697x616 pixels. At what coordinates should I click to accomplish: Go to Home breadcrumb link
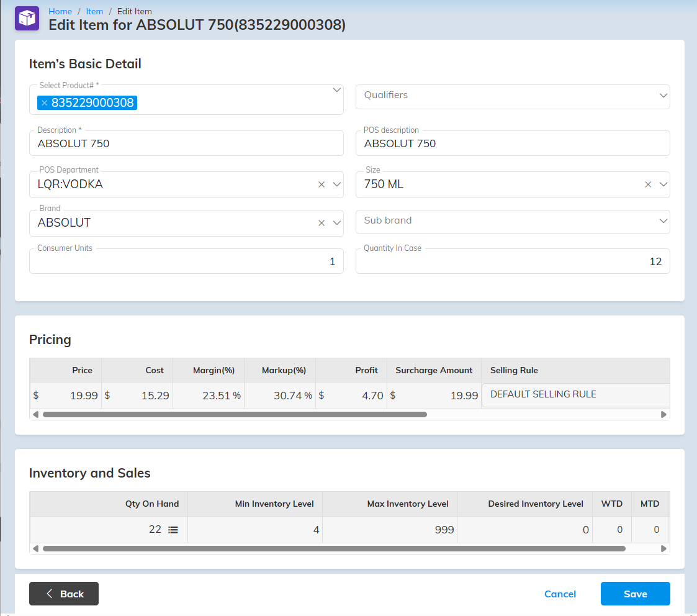point(60,12)
